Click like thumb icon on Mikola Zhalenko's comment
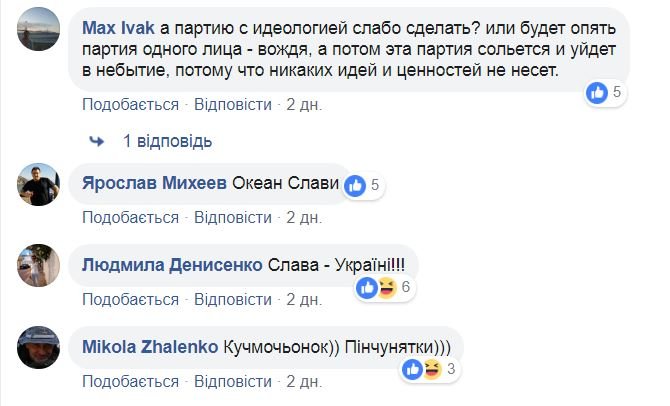Image resolution: width=670 pixels, height=406 pixels. point(414,370)
